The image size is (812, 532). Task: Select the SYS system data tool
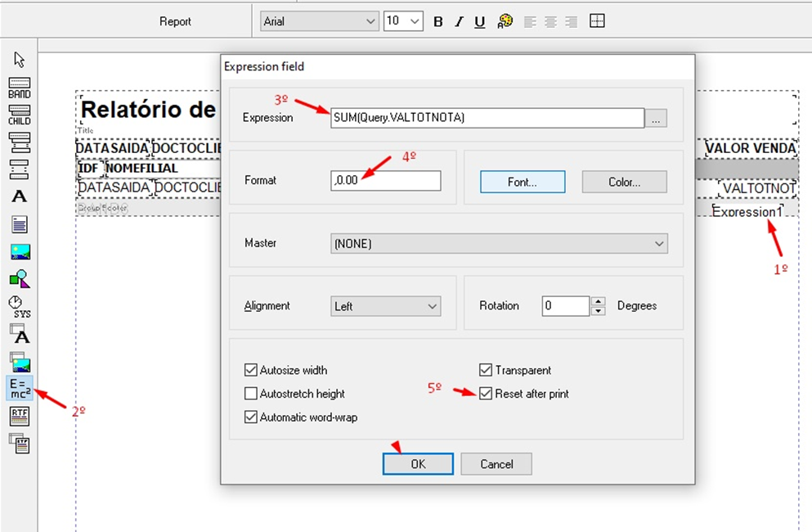pos(20,306)
